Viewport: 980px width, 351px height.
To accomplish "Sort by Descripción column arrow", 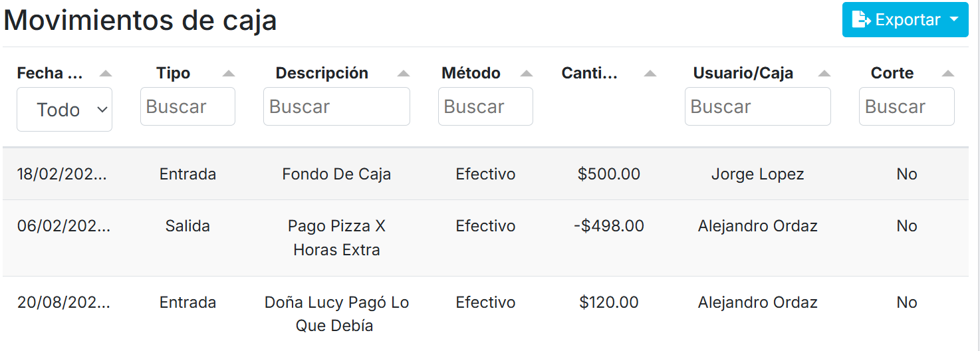I will coord(404,74).
